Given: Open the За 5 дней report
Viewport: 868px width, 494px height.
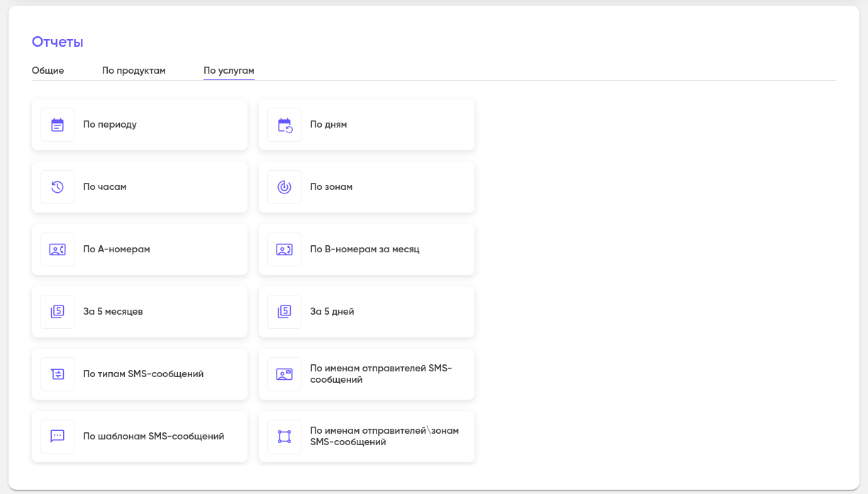Looking at the screenshot, I should point(332,312).
